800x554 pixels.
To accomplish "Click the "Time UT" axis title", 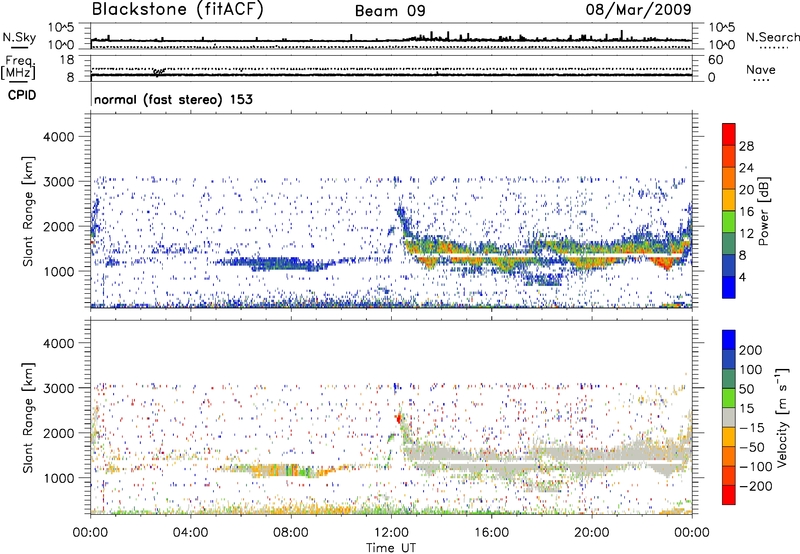I will (391, 548).
